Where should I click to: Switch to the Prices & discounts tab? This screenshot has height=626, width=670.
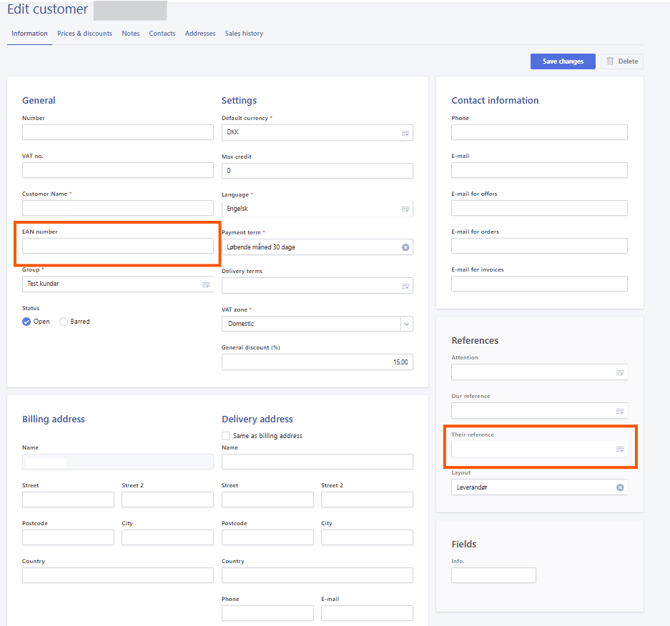[84, 34]
